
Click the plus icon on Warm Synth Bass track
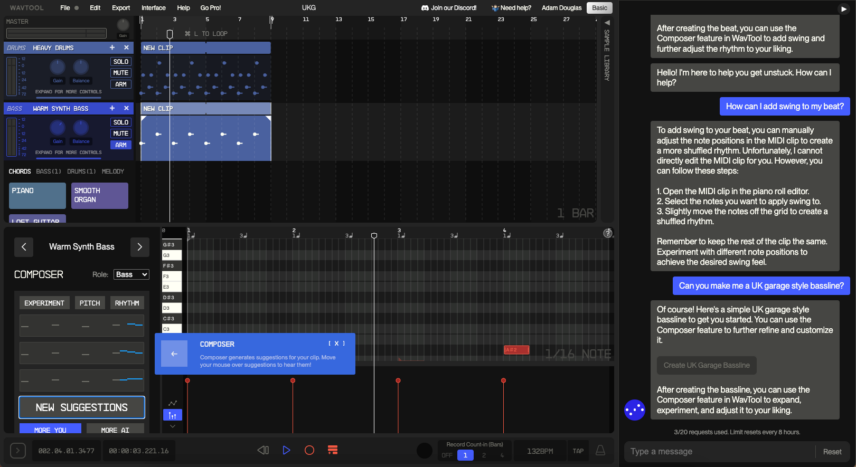pyautogui.click(x=112, y=108)
